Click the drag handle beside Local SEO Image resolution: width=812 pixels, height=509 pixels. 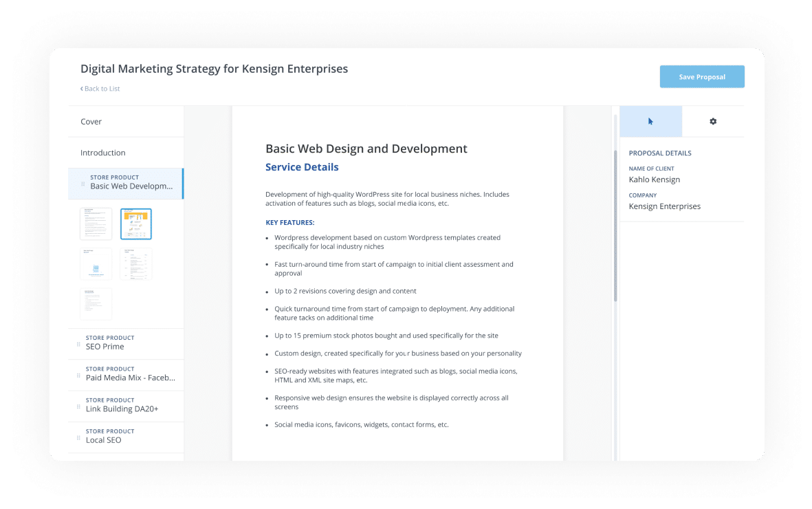click(79, 437)
